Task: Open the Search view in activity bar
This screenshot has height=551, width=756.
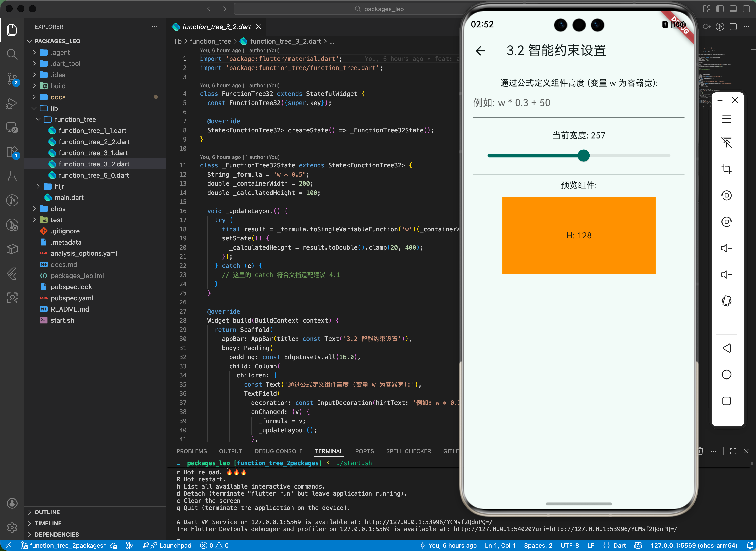Action: point(12,54)
